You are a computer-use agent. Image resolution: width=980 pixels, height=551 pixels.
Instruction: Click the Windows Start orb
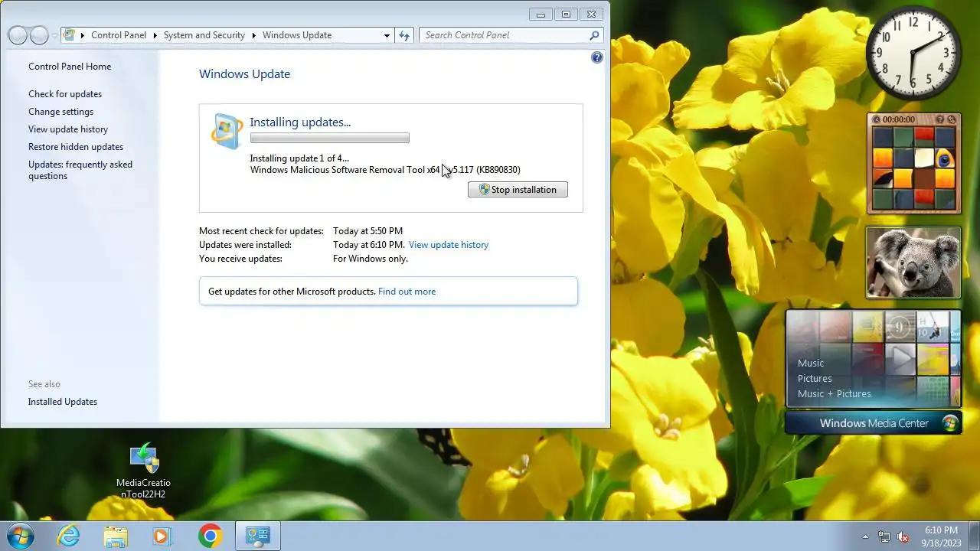coord(19,536)
